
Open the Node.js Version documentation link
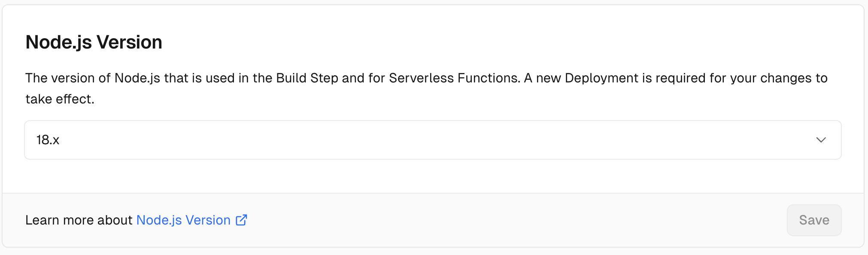coord(183,220)
